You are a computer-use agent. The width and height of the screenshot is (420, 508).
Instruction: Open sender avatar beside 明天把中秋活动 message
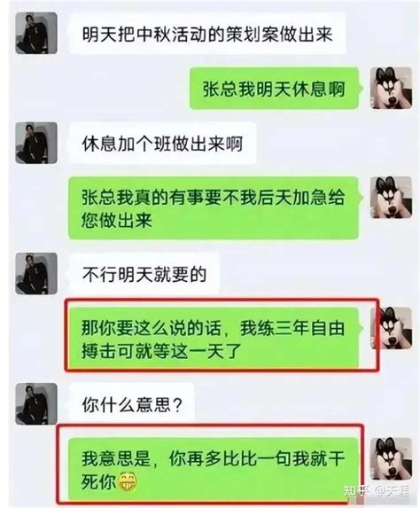36,33
